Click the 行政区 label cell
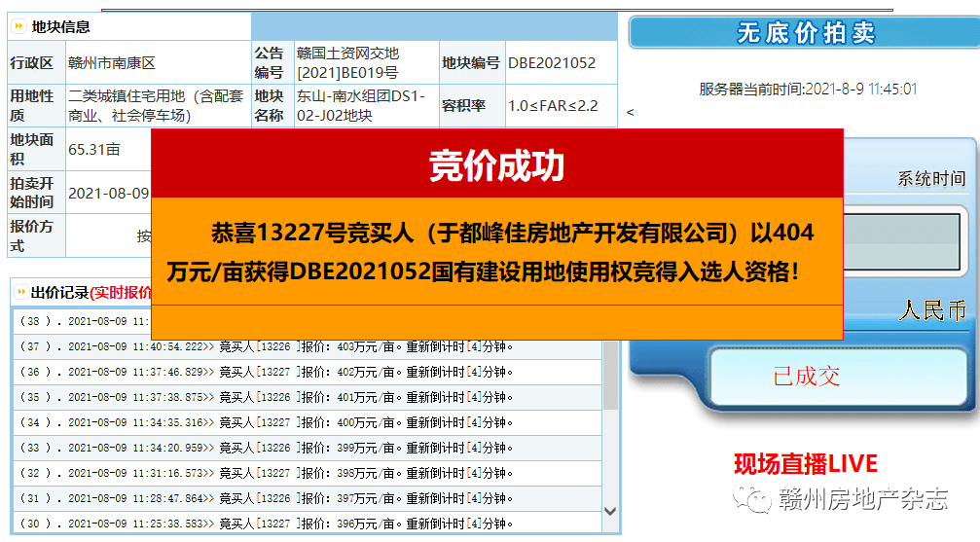980x542 pixels. 36,62
